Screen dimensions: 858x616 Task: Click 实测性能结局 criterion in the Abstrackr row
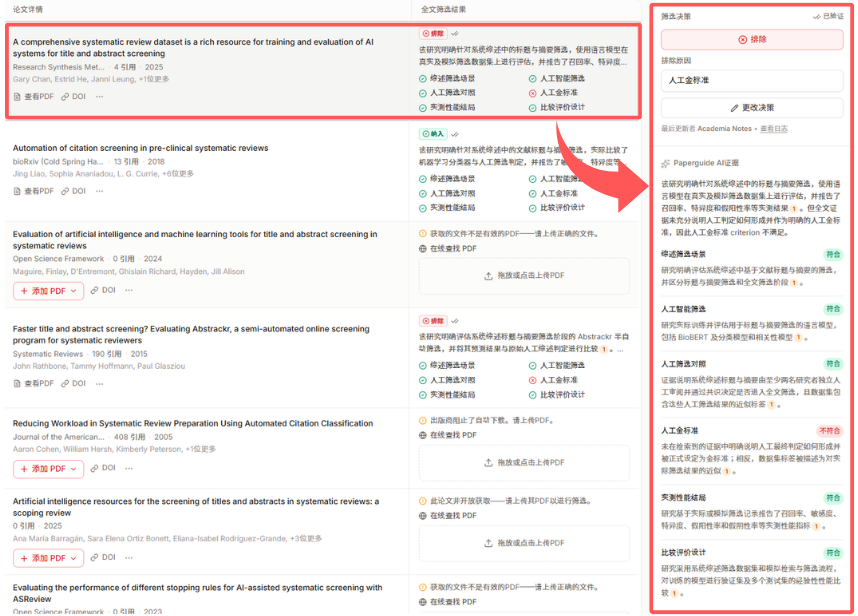click(x=447, y=395)
